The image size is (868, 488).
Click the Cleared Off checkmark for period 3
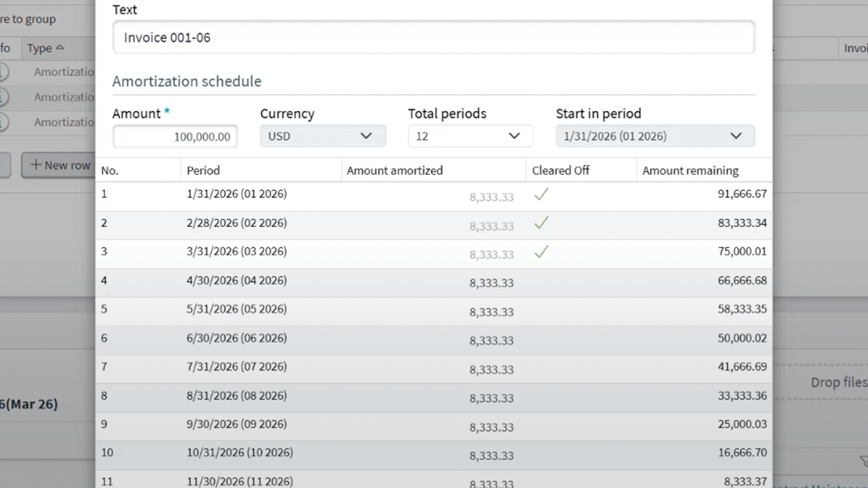point(540,251)
